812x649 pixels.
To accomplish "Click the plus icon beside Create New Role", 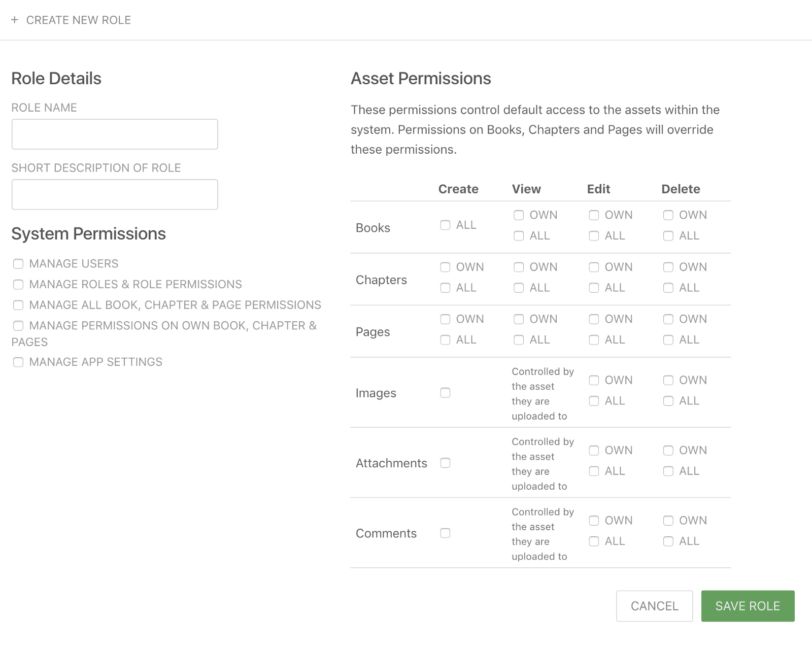I will pyautogui.click(x=15, y=20).
